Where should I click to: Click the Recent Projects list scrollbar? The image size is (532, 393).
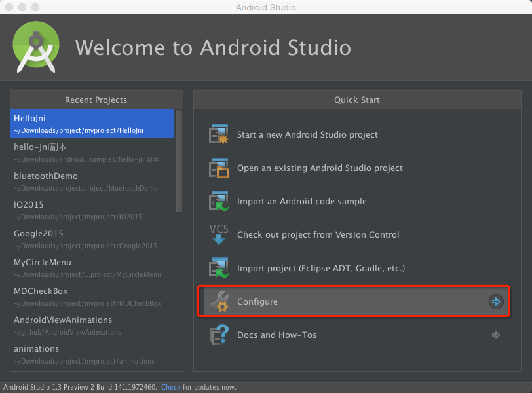(x=179, y=161)
